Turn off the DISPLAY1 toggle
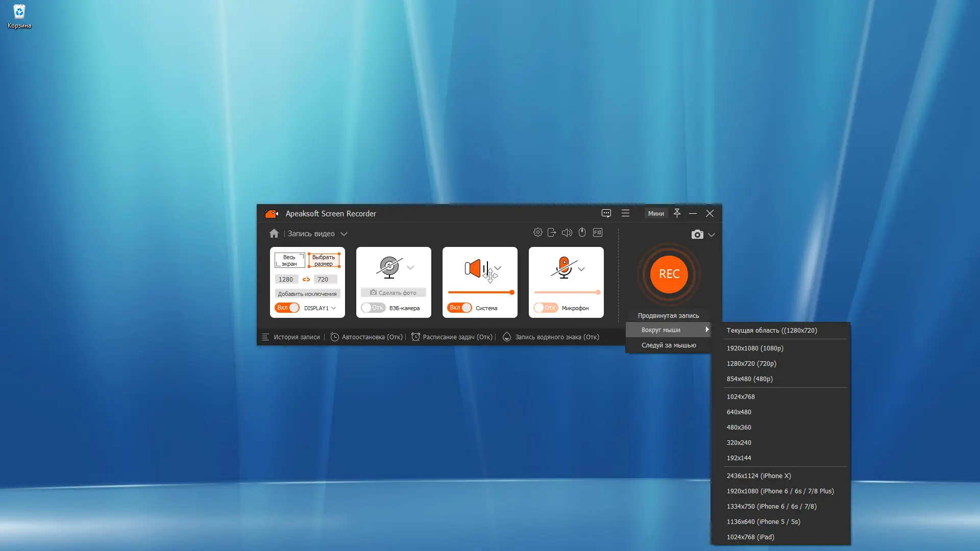 click(287, 308)
